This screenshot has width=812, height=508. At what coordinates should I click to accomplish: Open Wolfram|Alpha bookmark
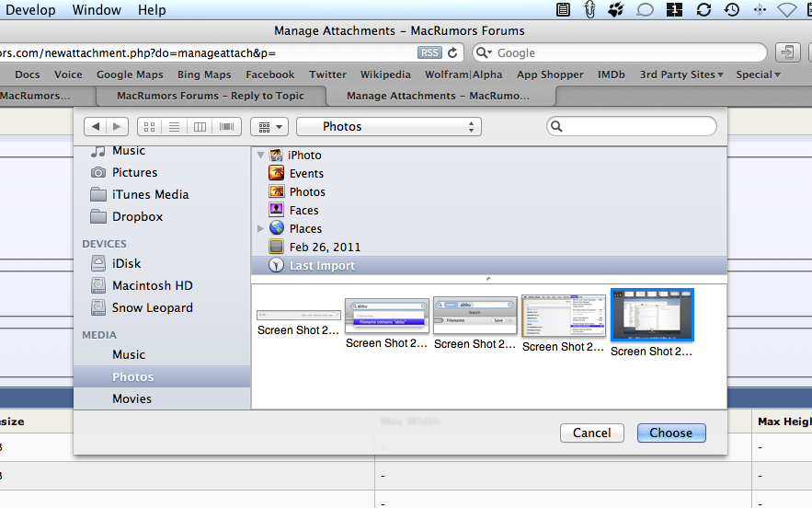tap(463, 75)
